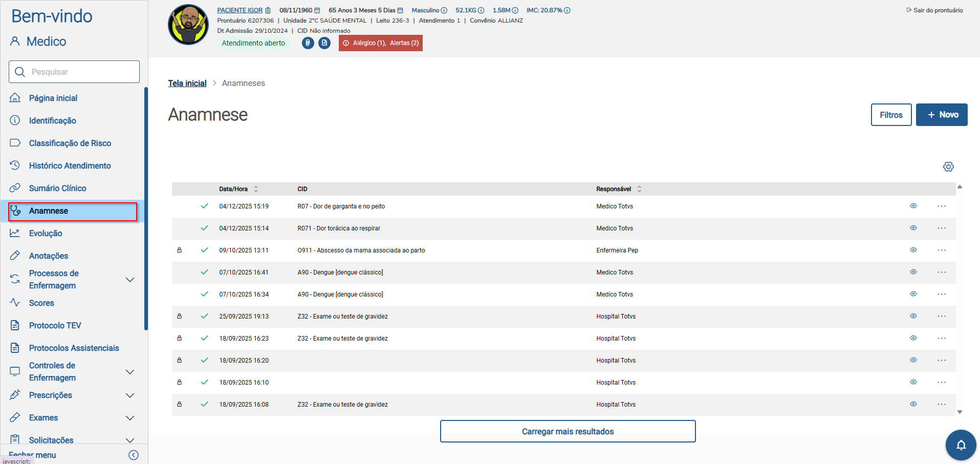View 25/09/2025 19:13 anamnese via eye icon
This screenshot has width=980, height=464.
[913, 316]
